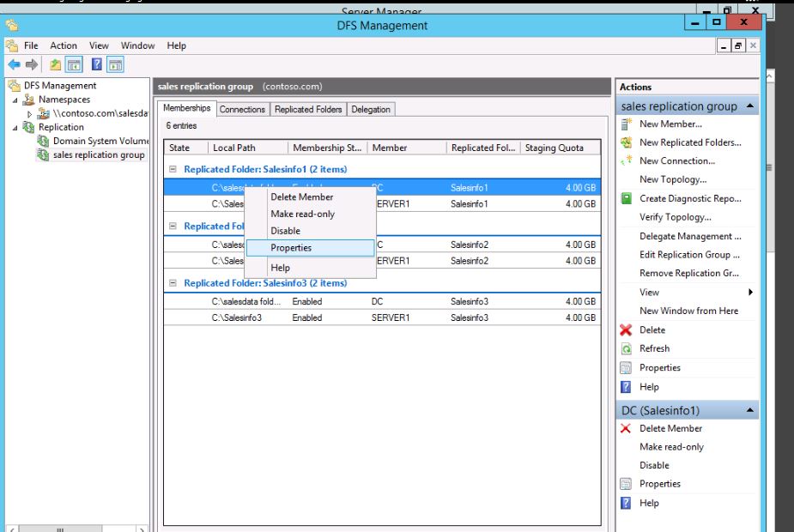Click the blue question-mark Help toolbar icon
Screen dimensions: 794x532
click(96, 64)
